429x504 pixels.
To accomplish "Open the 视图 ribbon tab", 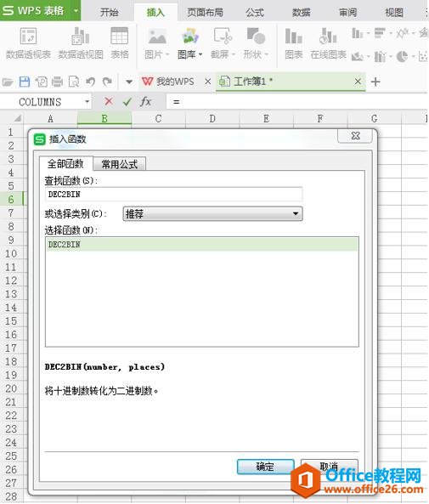I will point(394,13).
